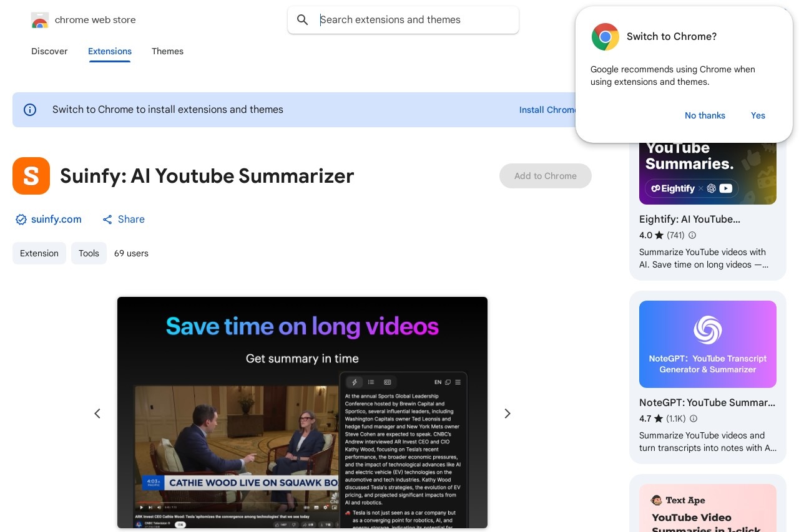Viewport: 799px width, 532px height.
Task: Click the Eightify 4.0 star rating
Action: 652,236
